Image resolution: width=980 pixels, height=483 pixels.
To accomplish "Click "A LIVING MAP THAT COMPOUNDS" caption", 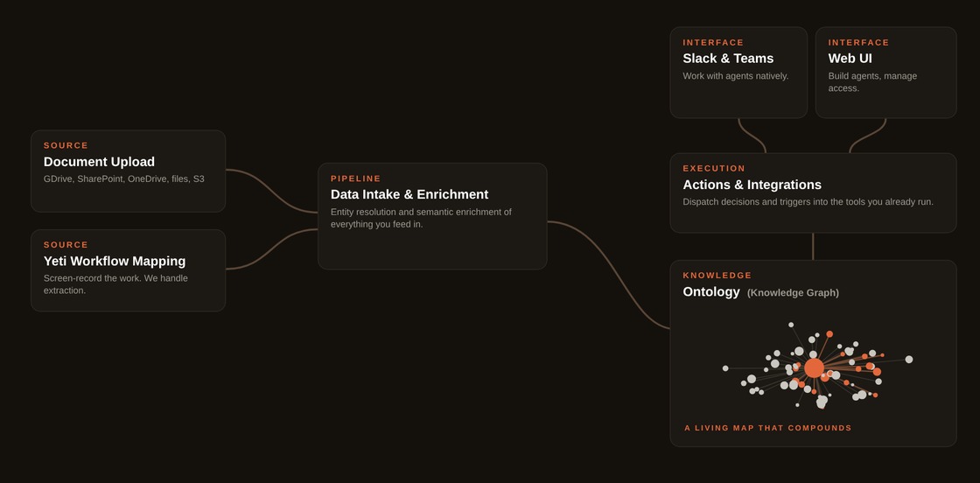I will [768, 428].
